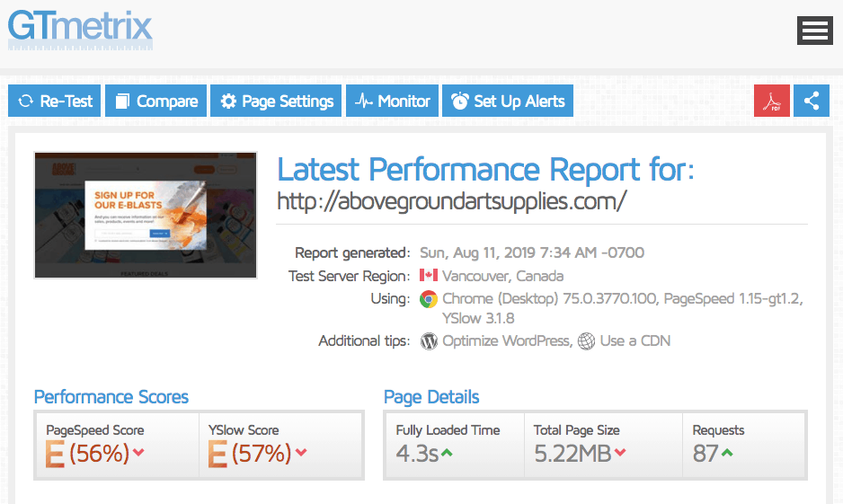Click the report date Sun, Aug 11, 2019
Image resolution: width=843 pixels, height=504 pixels.
coord(477,252)
